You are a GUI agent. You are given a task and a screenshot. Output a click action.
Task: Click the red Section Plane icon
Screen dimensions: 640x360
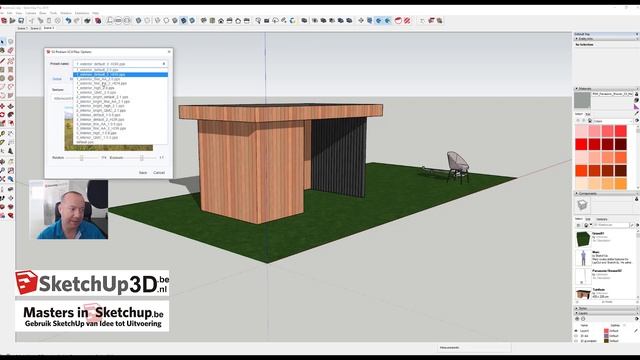coord(398,20)
